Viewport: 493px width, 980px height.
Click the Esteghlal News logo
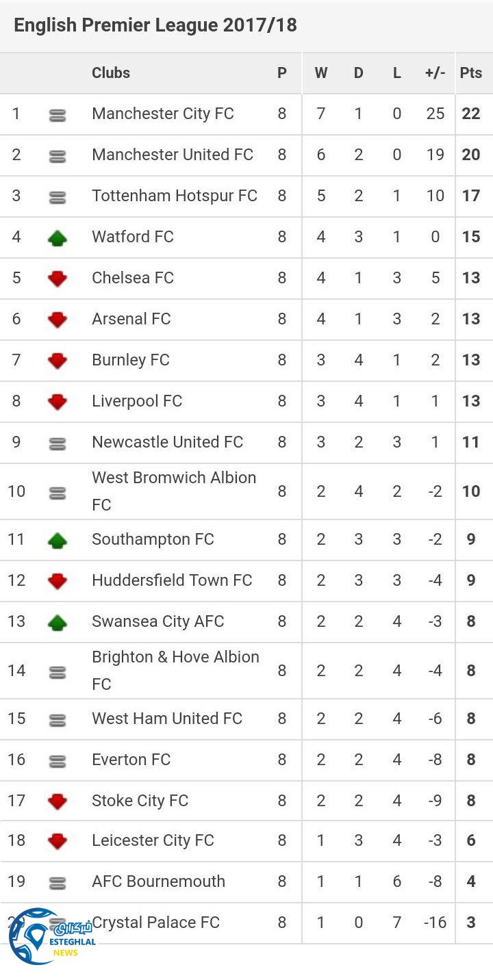click(51, 936)
